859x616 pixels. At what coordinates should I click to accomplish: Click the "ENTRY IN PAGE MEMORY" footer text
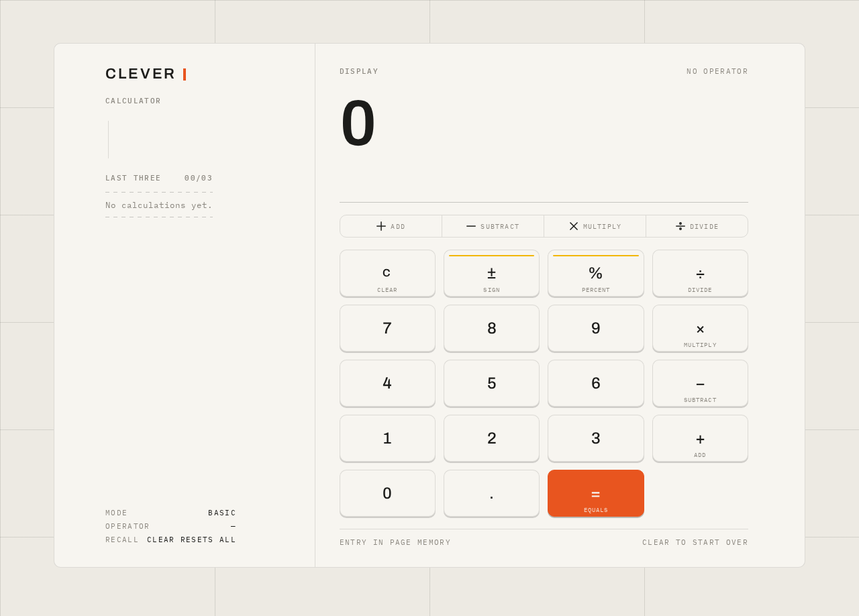click(395, 543)
